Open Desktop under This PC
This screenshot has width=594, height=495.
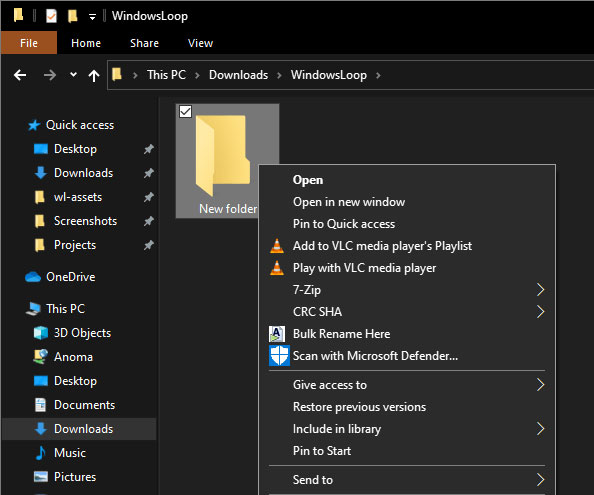(75, 381)
